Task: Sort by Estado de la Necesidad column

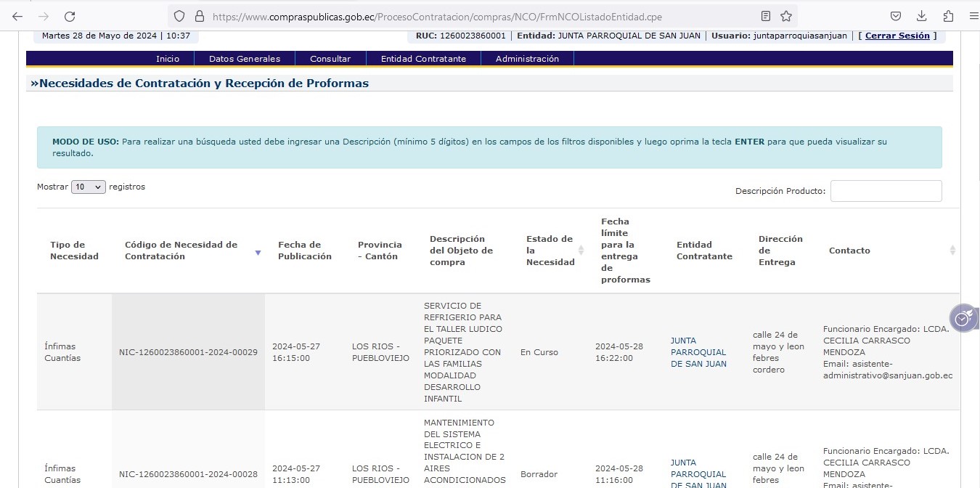Action: pos(581,251)
